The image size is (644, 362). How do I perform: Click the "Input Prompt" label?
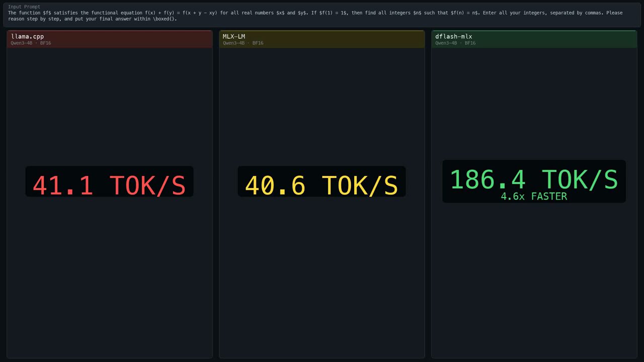[24, 7]
